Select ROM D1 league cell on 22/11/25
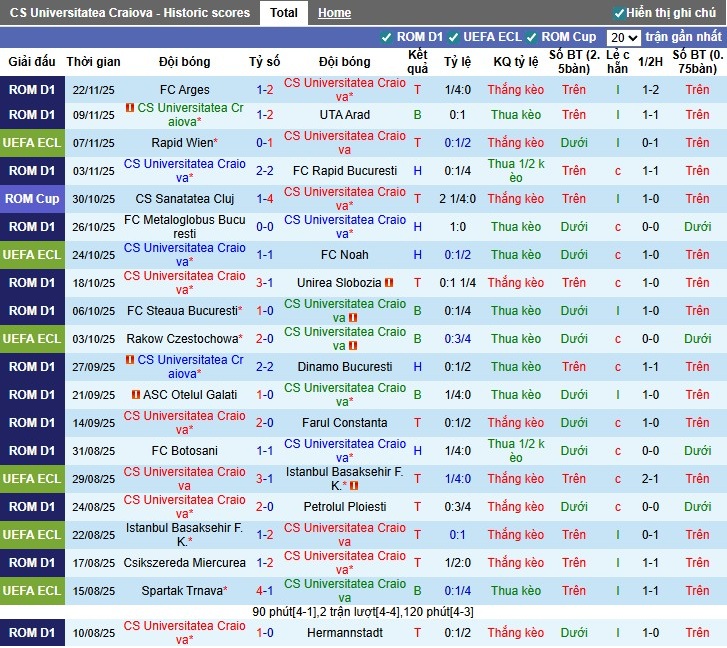727x648 pixels. pyautogui.click(x=32, y=90)
